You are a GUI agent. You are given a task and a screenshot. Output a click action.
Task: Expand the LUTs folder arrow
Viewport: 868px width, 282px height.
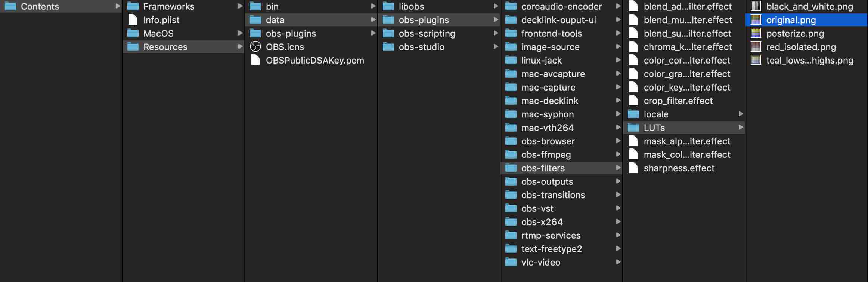click(741, 128)
